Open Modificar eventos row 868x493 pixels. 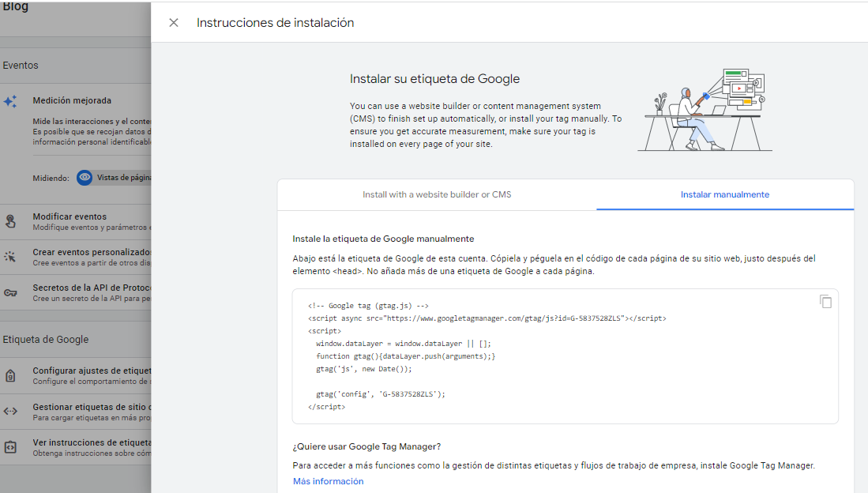coord(75,221)
